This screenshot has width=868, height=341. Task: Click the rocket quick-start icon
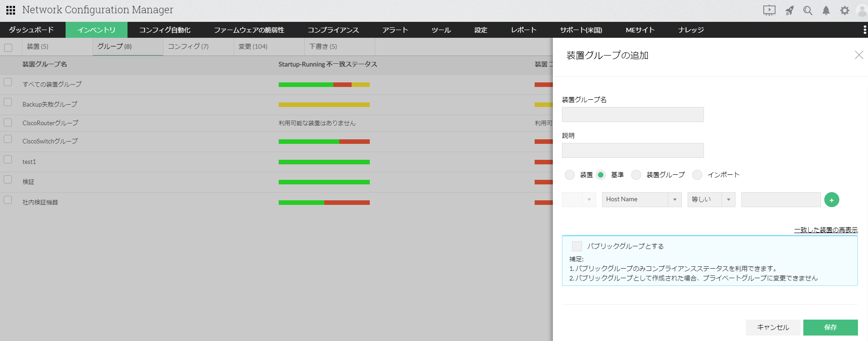(x=789, y=10)
